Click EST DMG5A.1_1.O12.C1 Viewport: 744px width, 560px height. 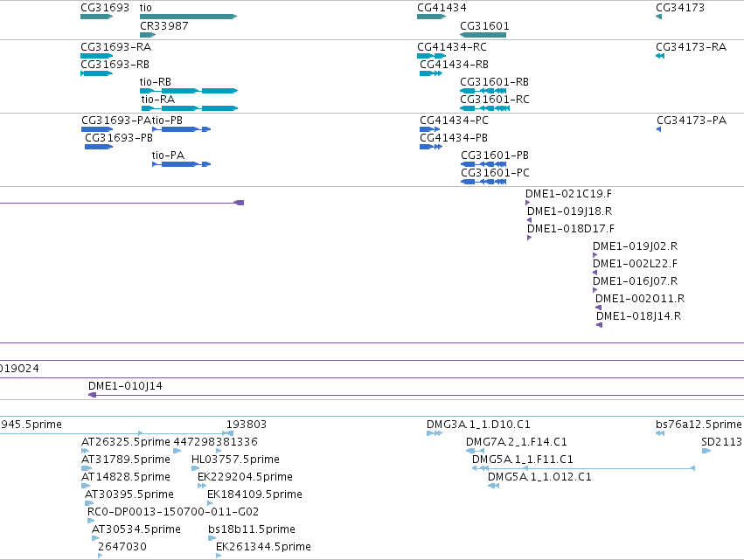539,478
